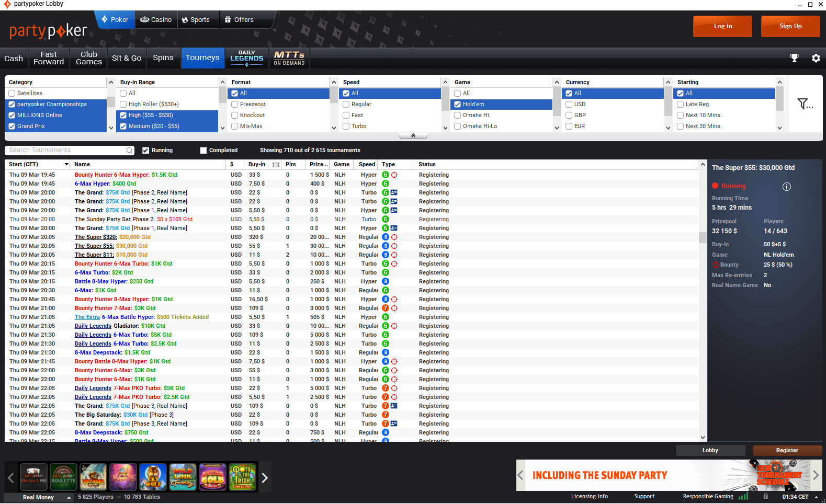Click the seats column header icon
Image resolution: width=826 pixels, height=504 pixels.
click(x=276, y=165)
